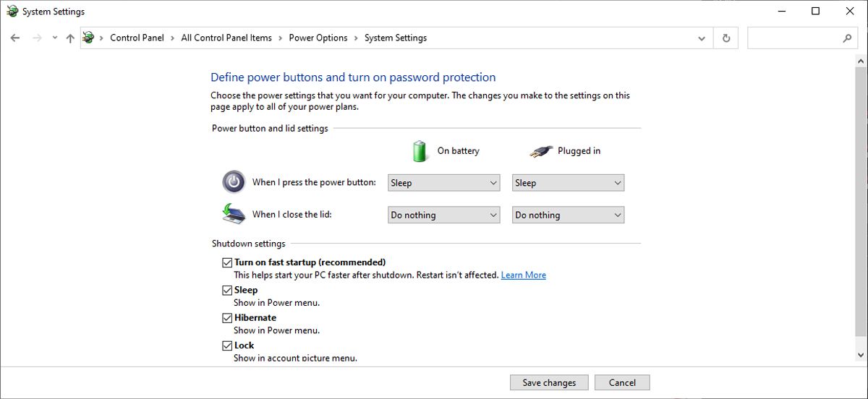Image resolution: width=868 pixels, height=399 pixels.
Task: Click the laptop lid close icon
Action: [x=234, y=214]
